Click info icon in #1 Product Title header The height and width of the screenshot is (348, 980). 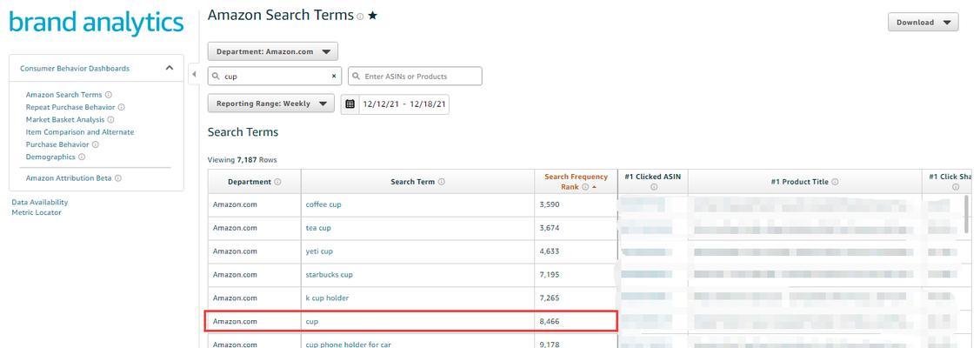click(x=835, y=182)
